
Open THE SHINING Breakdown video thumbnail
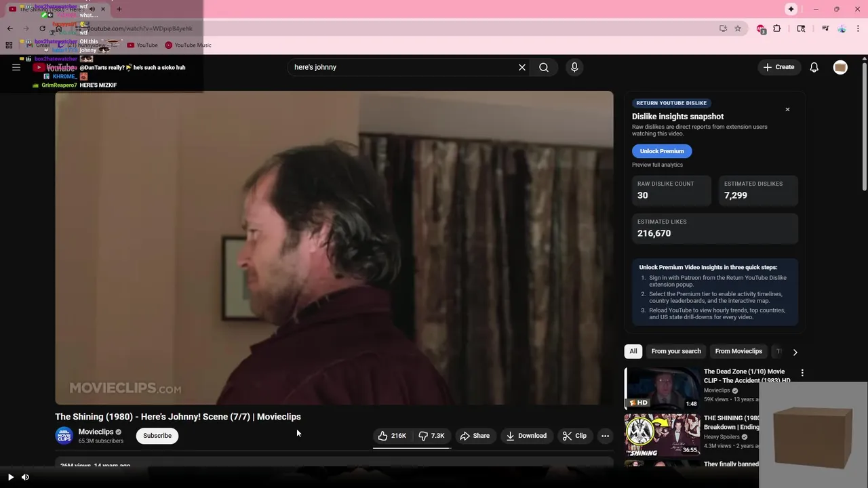[x=662, y=434]
